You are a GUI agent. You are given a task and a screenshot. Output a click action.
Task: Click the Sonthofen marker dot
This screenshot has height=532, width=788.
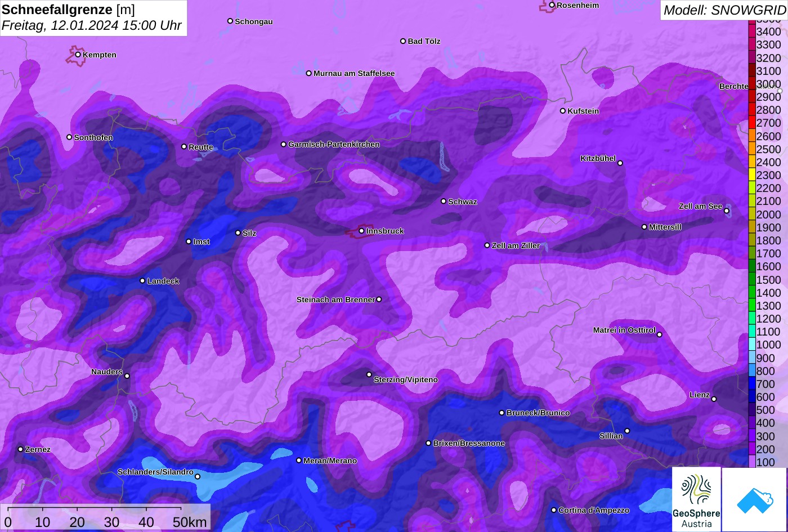[70, 137]
